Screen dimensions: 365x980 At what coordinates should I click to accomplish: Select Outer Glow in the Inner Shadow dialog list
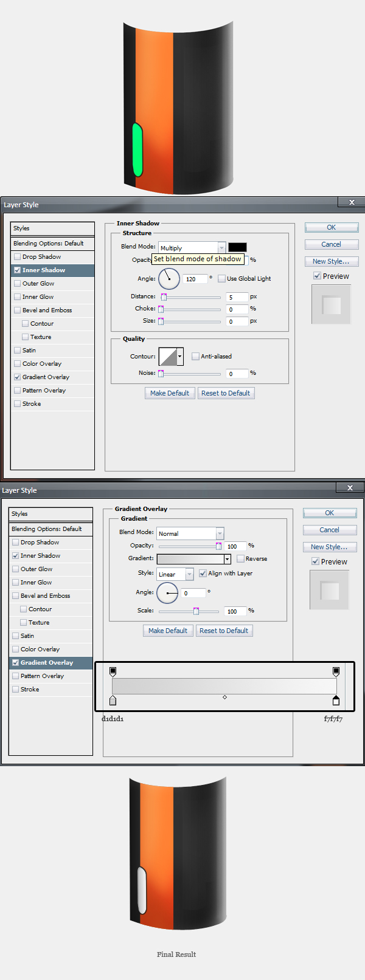click(x=38, y=284)
